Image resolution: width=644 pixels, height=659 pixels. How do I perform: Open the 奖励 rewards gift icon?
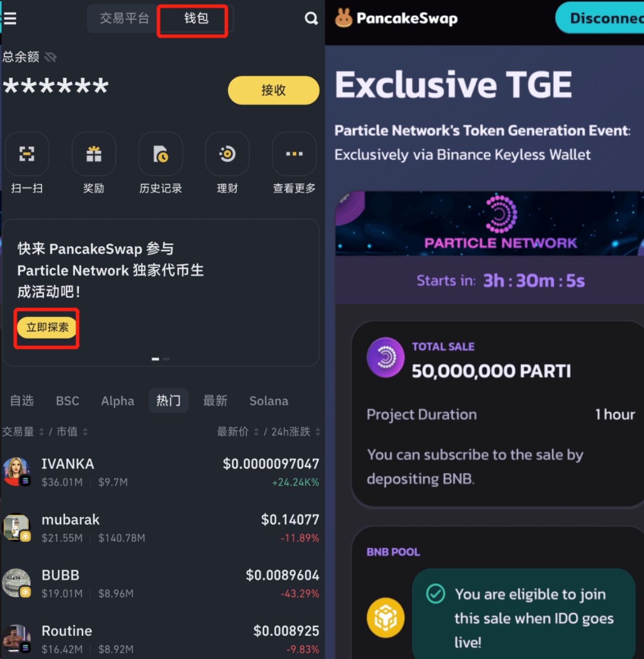coord(94,154)
